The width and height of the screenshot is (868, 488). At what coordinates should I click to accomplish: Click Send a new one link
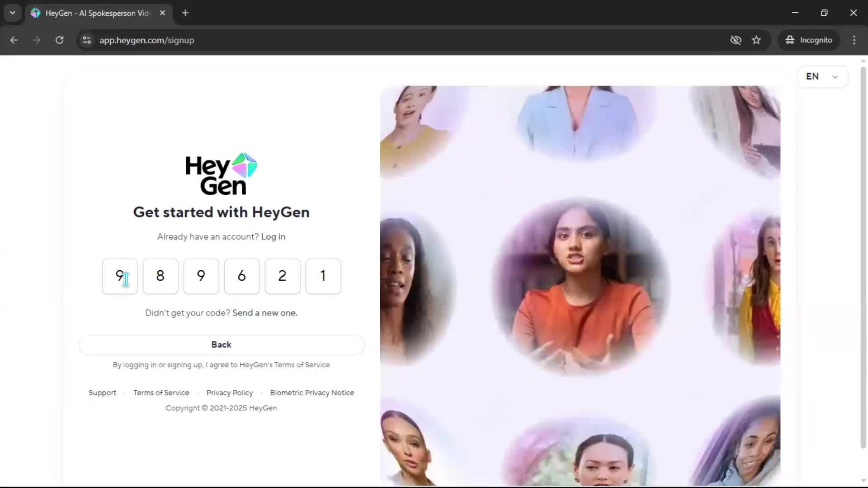point(265,313)
